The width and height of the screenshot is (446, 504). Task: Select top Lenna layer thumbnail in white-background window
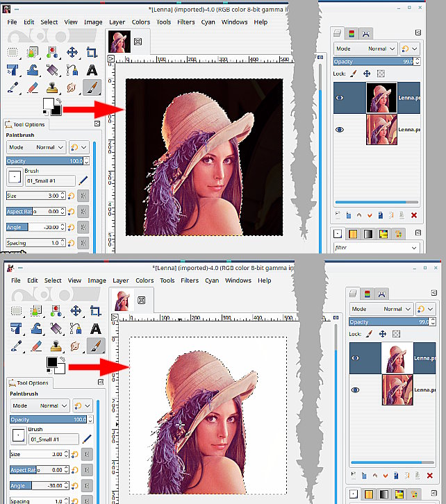pos(397,358)
